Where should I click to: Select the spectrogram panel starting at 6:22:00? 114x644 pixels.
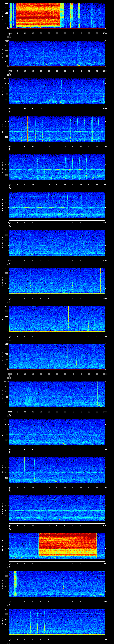pyautogui.click(x=57, y=243)
